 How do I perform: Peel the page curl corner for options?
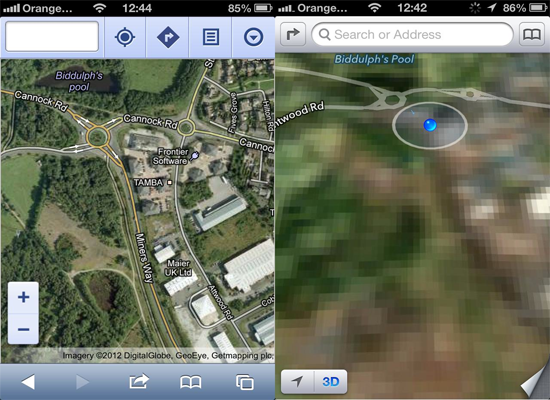(537, 382)
